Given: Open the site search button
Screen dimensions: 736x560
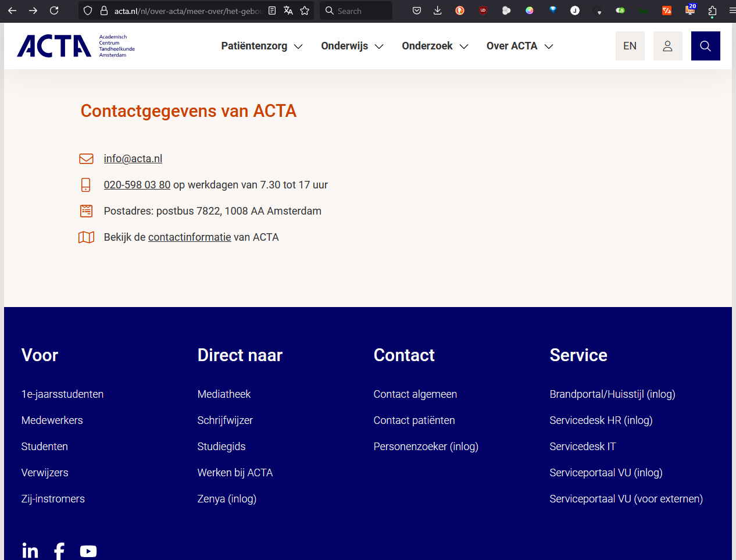Looking at the screenshot, I should point(706,46).
